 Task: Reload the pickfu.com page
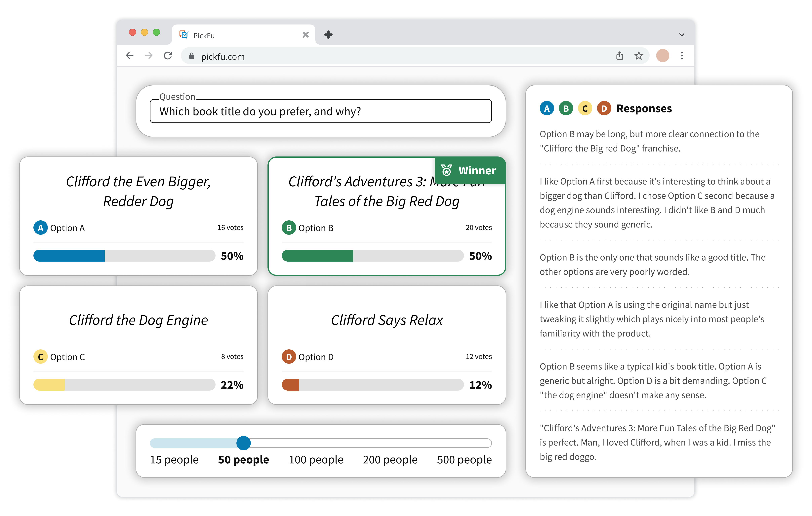point(168,56)
